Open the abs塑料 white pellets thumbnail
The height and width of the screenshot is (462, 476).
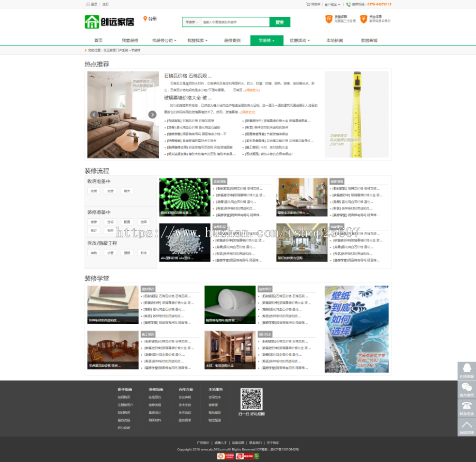pyautogui.click(x=185, y=243)
